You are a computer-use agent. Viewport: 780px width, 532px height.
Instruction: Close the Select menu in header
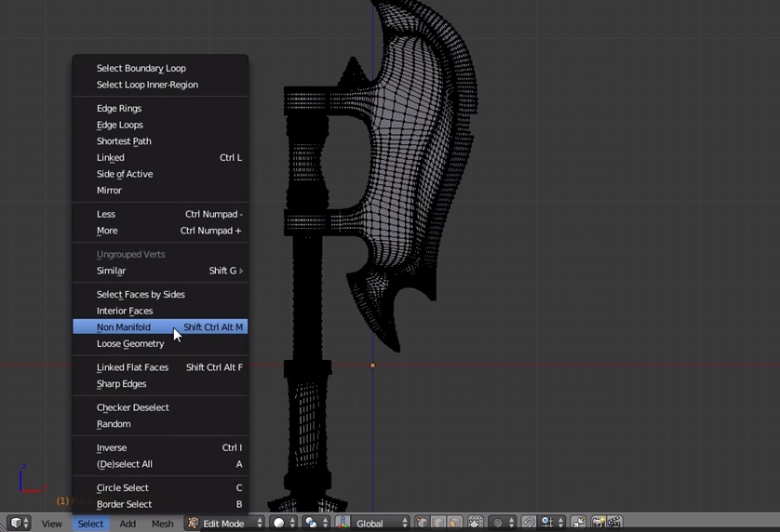coord(90,524)
